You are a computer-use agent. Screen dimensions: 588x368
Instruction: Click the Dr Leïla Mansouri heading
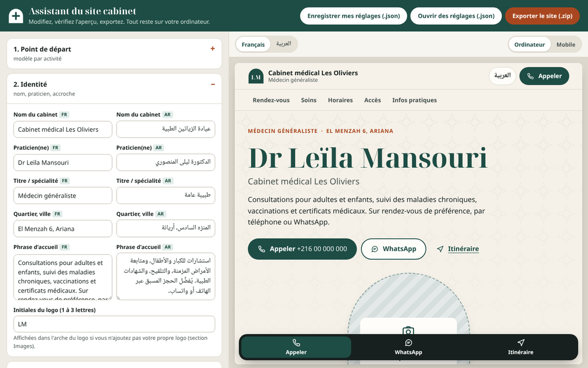[367, 158]
